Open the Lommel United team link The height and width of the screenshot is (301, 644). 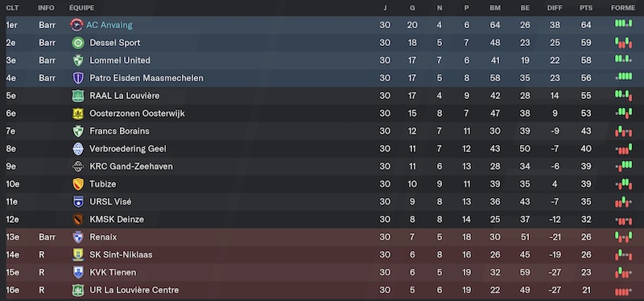(120, 60)
